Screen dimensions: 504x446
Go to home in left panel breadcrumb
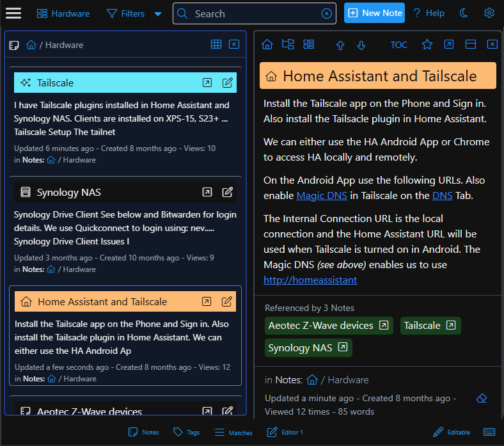pos(31,45)
